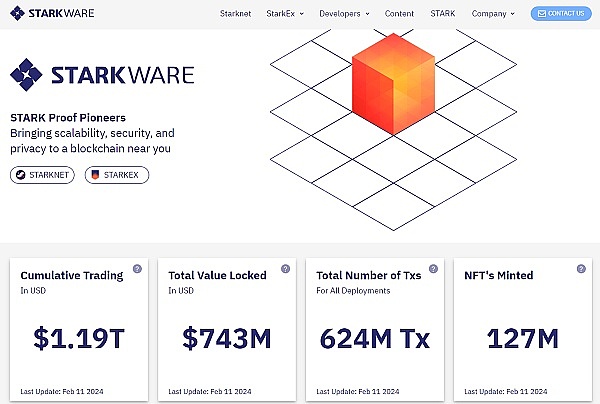Click the STARKEX pill button
Viewport: 600px width, 404px height.
116,175
